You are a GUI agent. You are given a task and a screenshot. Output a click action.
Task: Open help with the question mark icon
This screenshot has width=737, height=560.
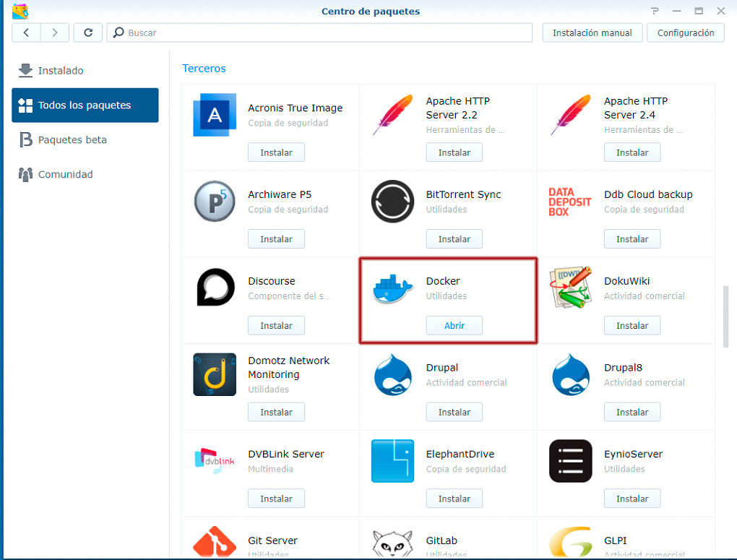tap(655, 11)
